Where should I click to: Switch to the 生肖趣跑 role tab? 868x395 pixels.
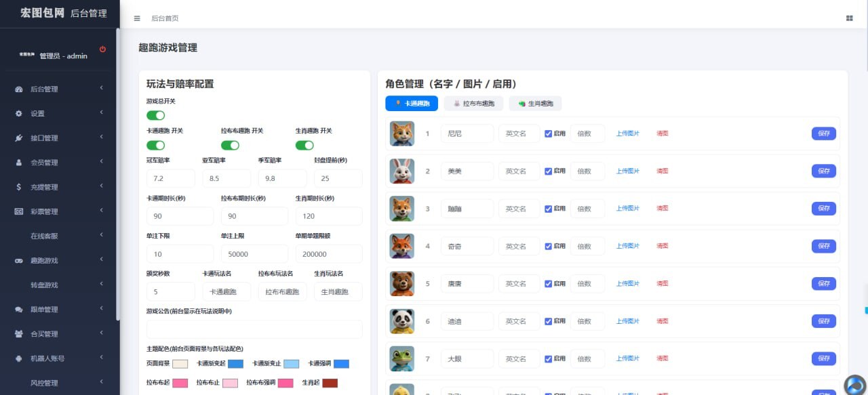pos(535,104)
